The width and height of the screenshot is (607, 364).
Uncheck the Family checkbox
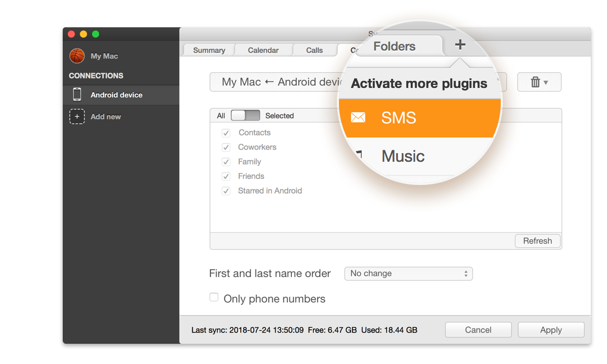(x=226, y=162)
